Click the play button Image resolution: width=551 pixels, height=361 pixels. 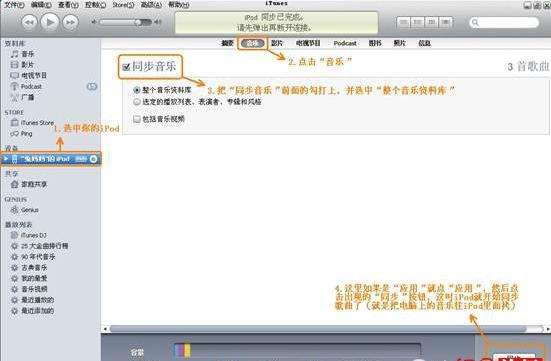tap(50, 22)
